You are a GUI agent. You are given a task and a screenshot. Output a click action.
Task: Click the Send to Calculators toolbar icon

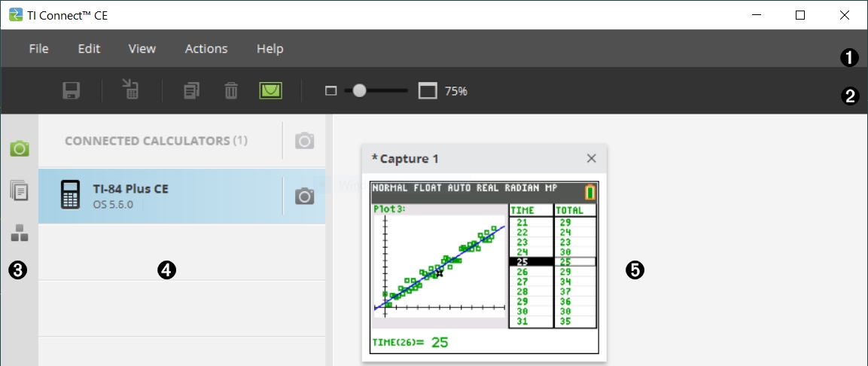tap(131, 91)
